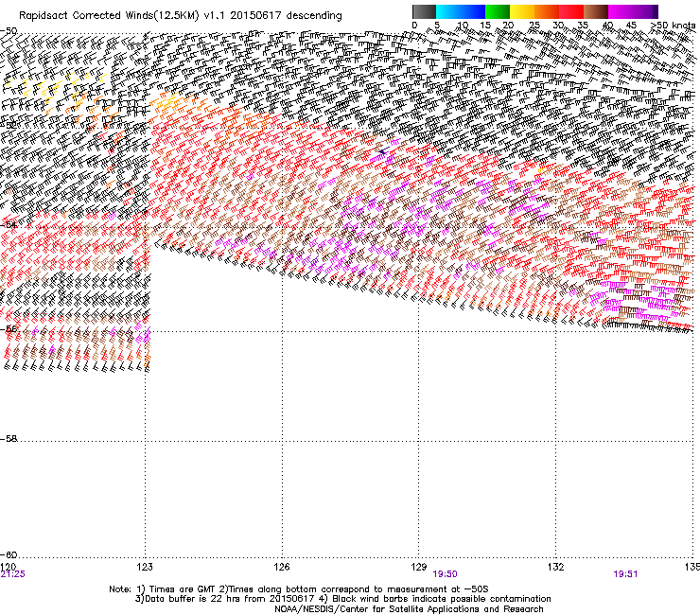Click the orange 25-30 knots legend swatch
The image size is (700, 615).
click(x=547, y=11)
